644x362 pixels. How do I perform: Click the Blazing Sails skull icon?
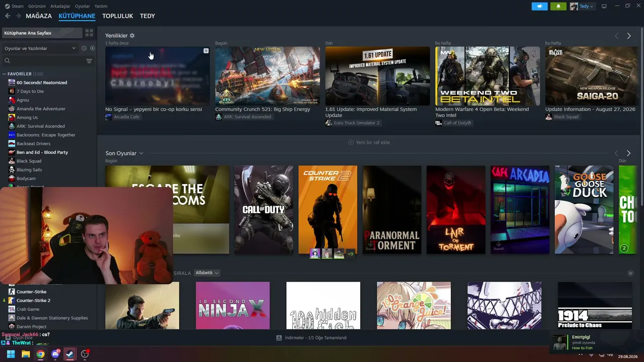[x=12, y=169]
